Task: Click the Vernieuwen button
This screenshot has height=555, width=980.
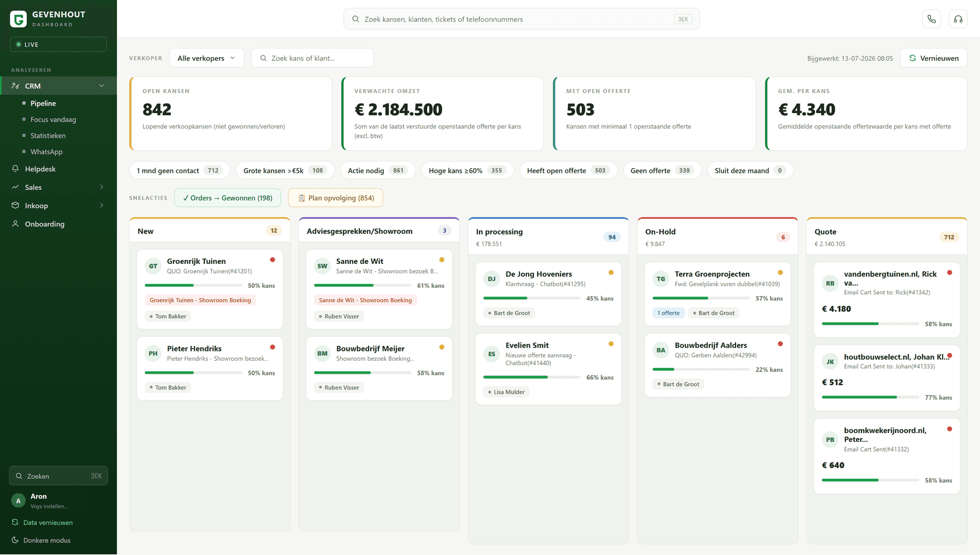Action: pyautogui.click(x=933, y=58)
